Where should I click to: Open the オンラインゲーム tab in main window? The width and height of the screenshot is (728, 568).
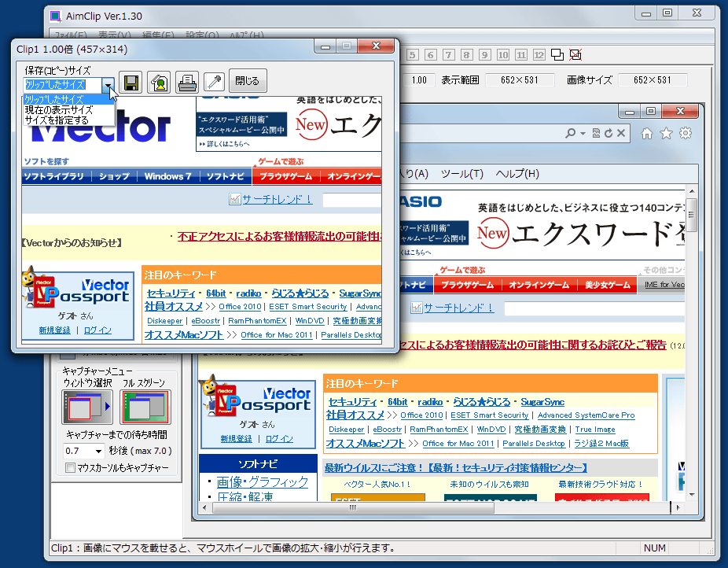coord(539,285)
